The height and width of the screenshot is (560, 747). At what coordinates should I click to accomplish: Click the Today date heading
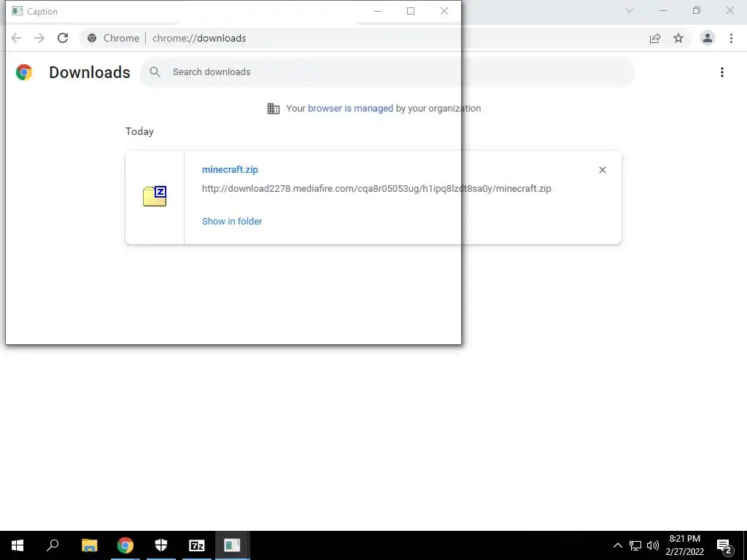coord(139,132)
